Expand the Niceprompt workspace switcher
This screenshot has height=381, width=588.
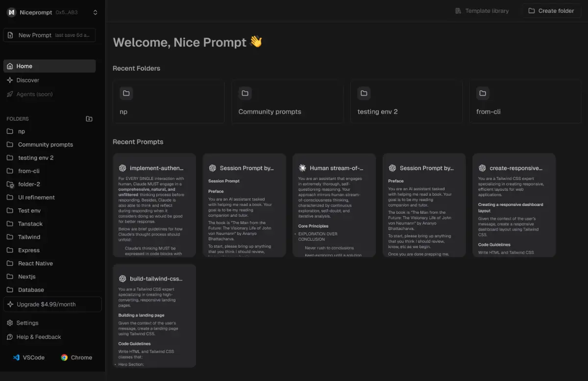pyautogui.click(x=95, y=12)
